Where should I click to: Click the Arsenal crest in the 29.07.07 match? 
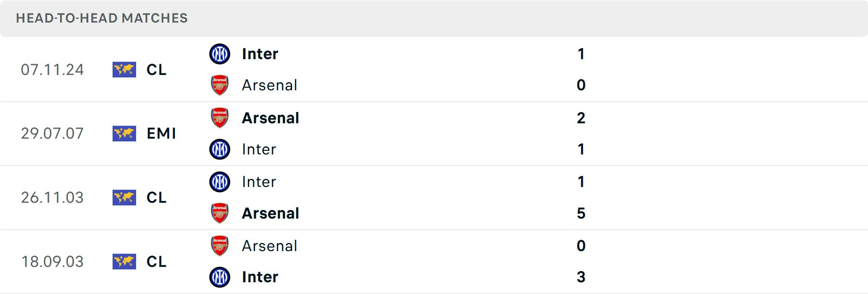[220, 118]
